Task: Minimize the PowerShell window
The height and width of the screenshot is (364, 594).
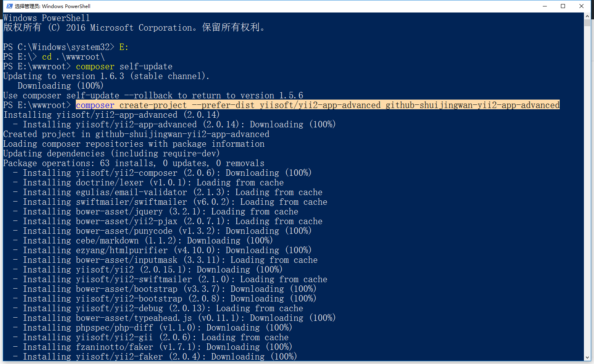Action: click(545, 6)
